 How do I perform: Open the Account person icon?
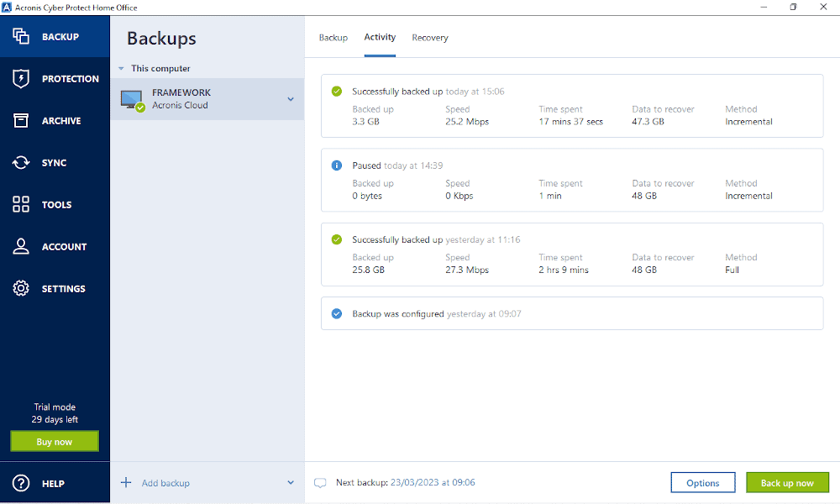(21, 246)
